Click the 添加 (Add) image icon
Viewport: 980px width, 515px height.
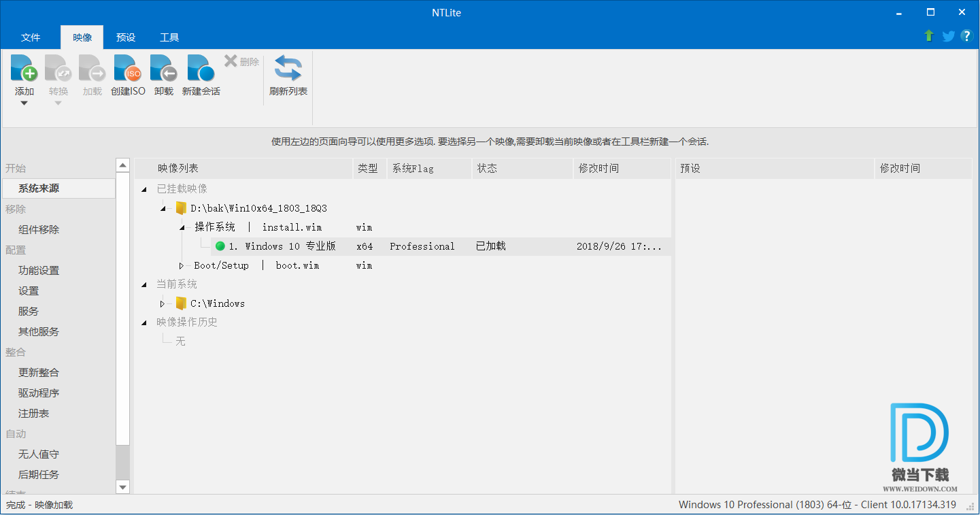[x=24, y=69]
